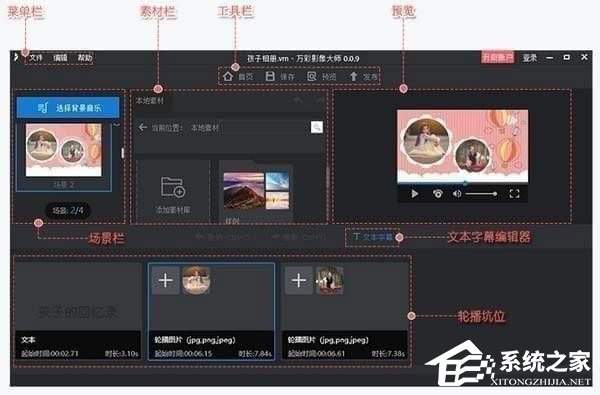Click the material search icon

[316, 127]
